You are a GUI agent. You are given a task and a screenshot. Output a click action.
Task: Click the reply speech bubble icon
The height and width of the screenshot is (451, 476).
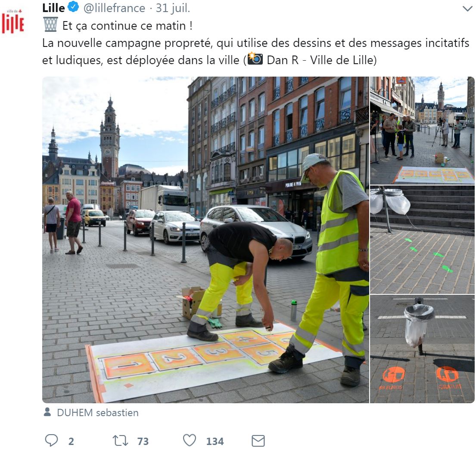(x=51, y=440)
